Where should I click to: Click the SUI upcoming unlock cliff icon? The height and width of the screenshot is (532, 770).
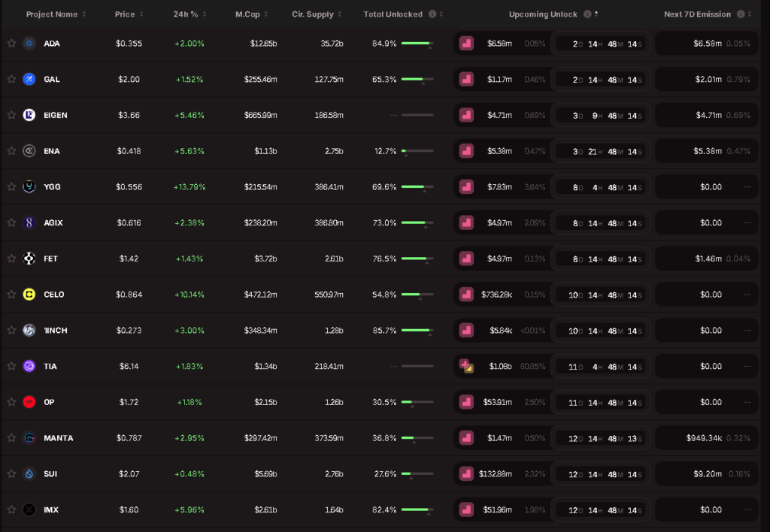click(x=466, y=474)
